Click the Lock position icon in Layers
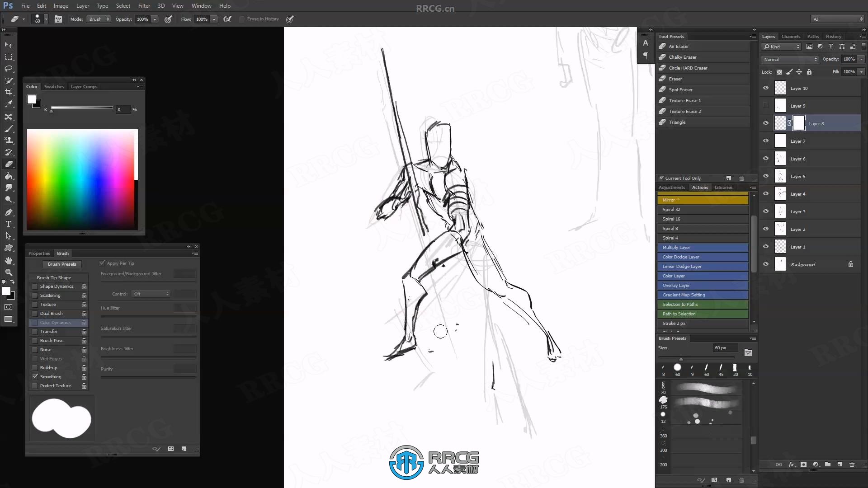This screenshot has width=868, height=488. [799, 72]
